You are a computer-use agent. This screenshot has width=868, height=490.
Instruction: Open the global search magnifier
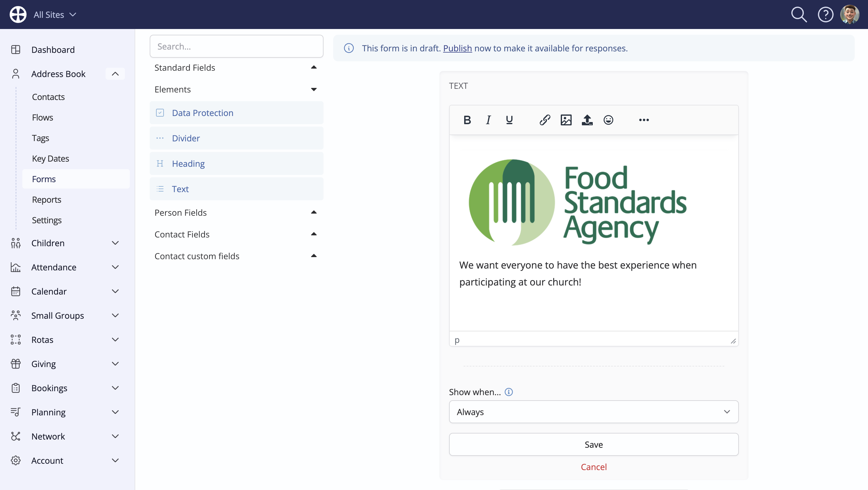(799, 15)
